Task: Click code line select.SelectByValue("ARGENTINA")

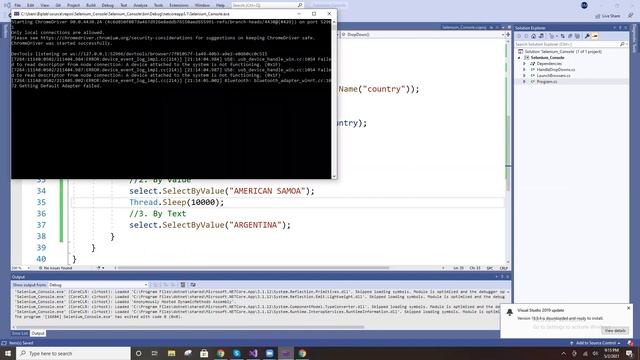Action: (x=210, y=225)
